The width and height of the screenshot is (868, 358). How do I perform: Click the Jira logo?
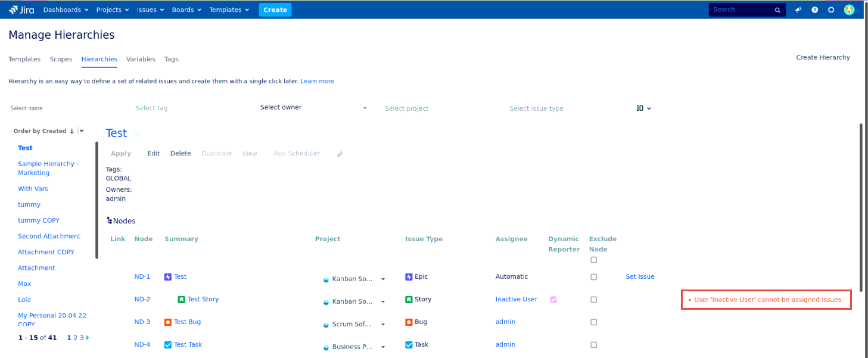pos(21,10)
